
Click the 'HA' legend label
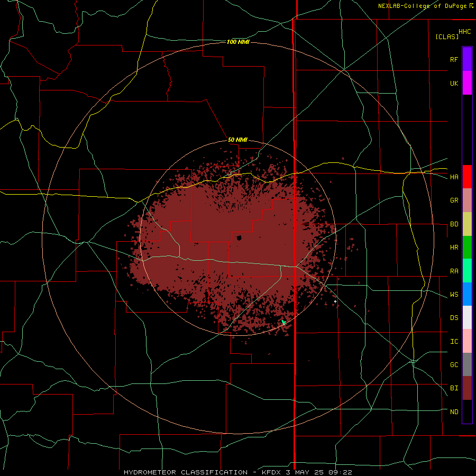[x=454, y=177]
